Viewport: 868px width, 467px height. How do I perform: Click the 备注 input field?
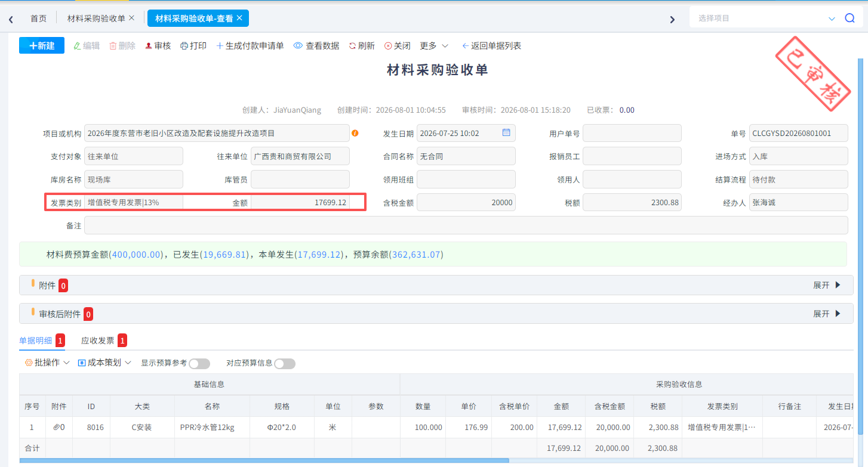click(x=466, y=225)
